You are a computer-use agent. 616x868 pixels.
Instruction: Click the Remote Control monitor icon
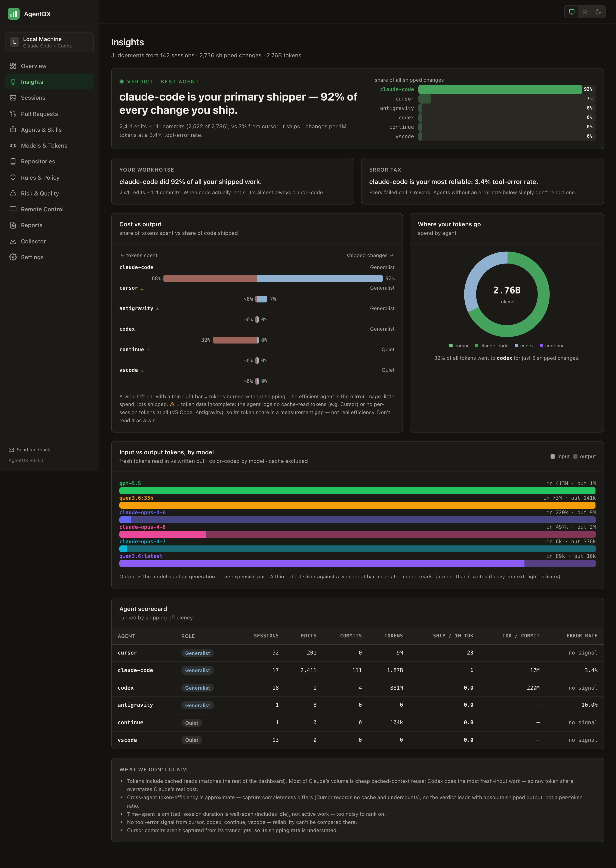point(13,209)
